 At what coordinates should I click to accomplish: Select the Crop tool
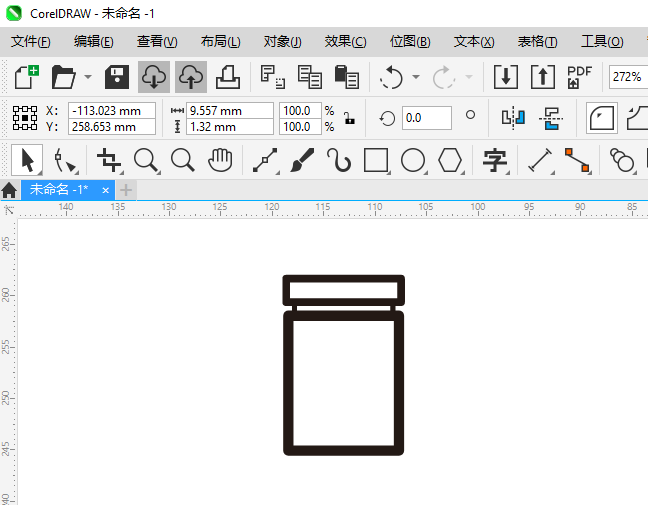pyautogui.click(x=109, y=160)
